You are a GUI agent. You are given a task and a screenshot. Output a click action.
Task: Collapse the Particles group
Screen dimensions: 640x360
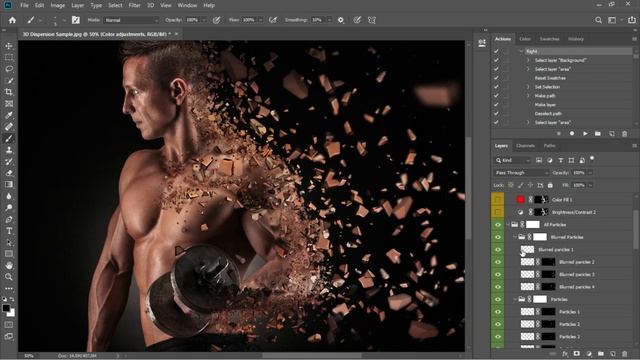tap(515, 299)
